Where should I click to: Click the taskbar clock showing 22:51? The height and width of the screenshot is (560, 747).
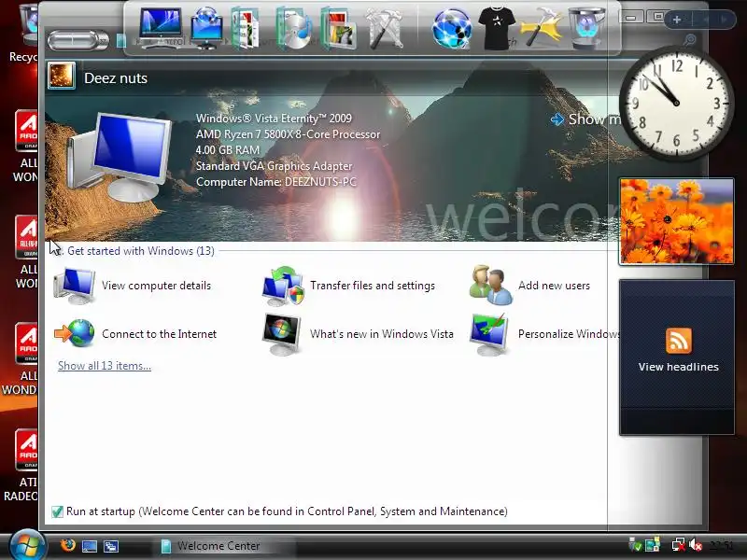(x=721, y=545)
